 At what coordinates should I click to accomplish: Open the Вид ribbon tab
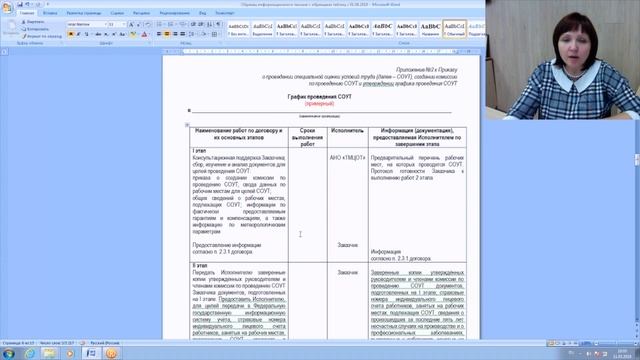[x=202, y=13]
